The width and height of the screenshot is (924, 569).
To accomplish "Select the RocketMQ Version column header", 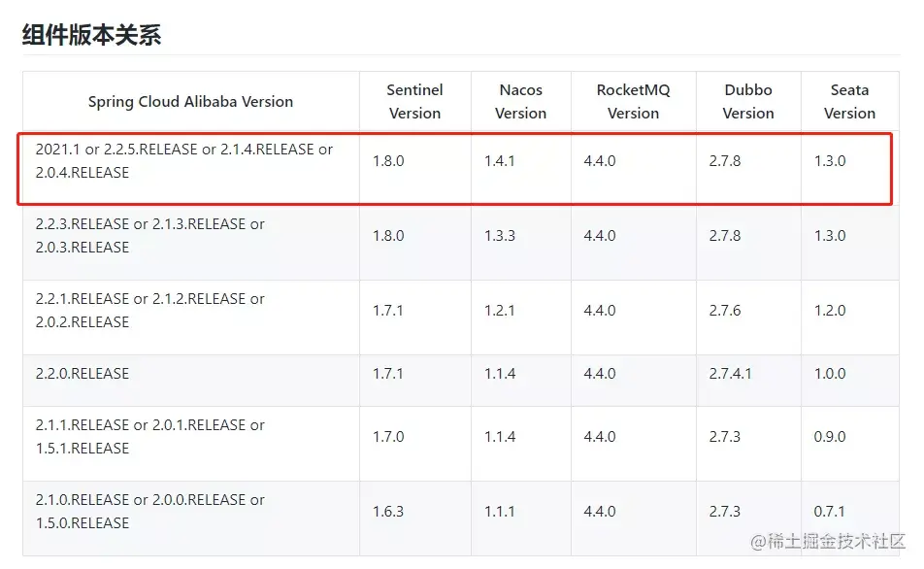I will click(634, 101).
